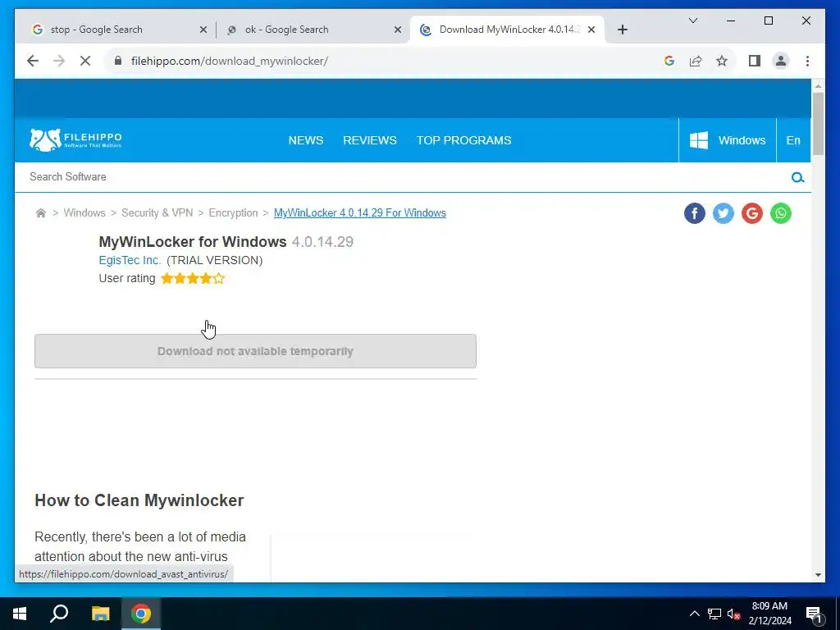840x630 pixels.
Task: Close the Download MyWinLocker tab
Action: [591, 30]
